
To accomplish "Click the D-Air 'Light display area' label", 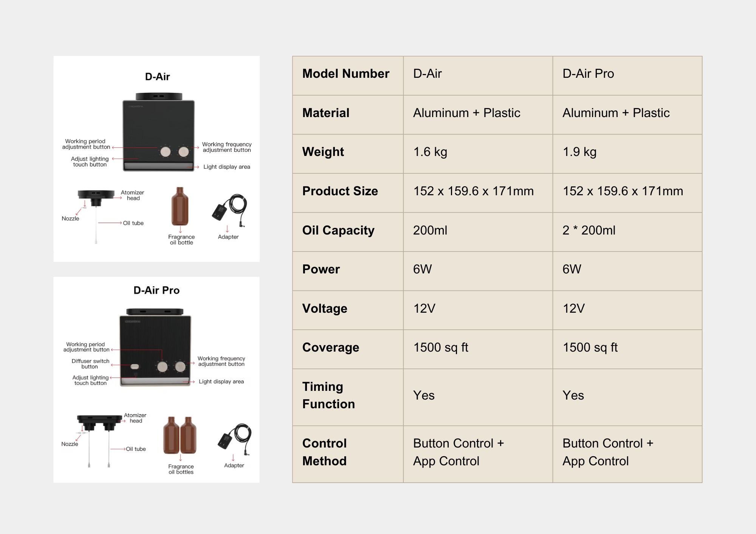I will click(x=226, y=167).
